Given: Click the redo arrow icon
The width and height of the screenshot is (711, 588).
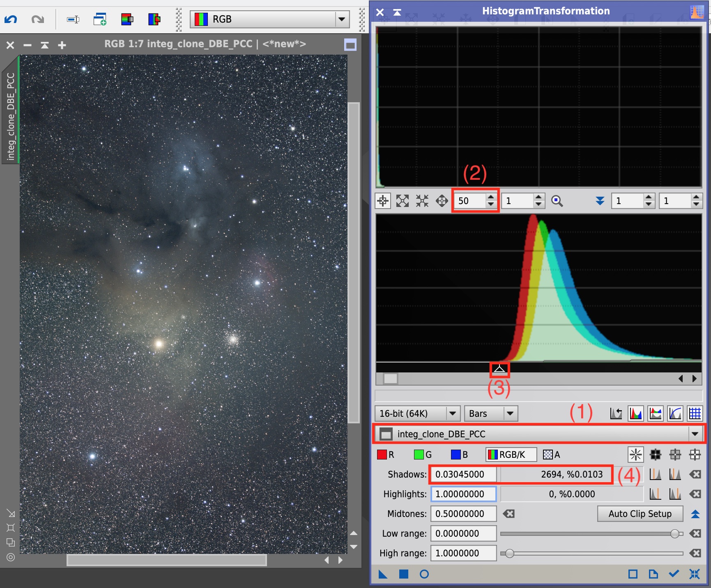Looking at the screenshot, I should click(37, 19).
